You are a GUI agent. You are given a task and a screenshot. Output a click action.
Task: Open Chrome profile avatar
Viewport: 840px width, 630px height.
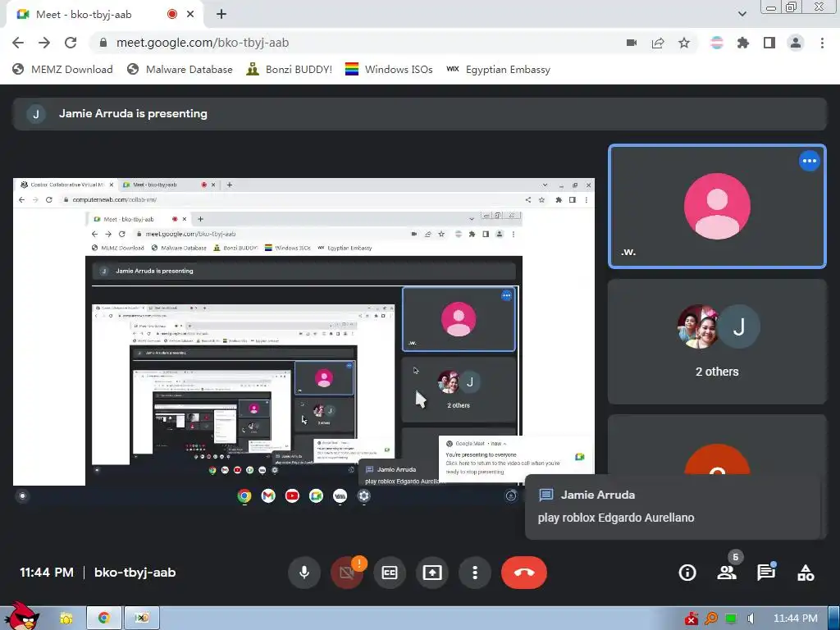pyautogui.click(x=796, y=43)
